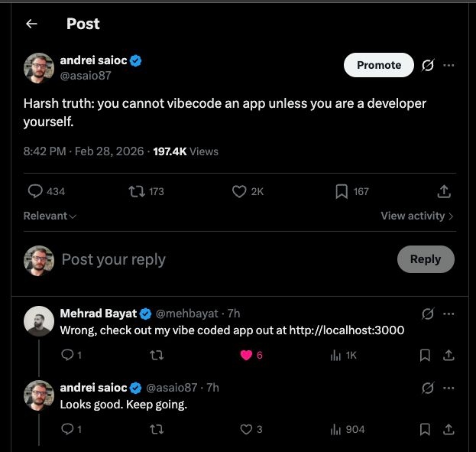
Task: Open the more options menu on the main post
Action: point(449,65)
